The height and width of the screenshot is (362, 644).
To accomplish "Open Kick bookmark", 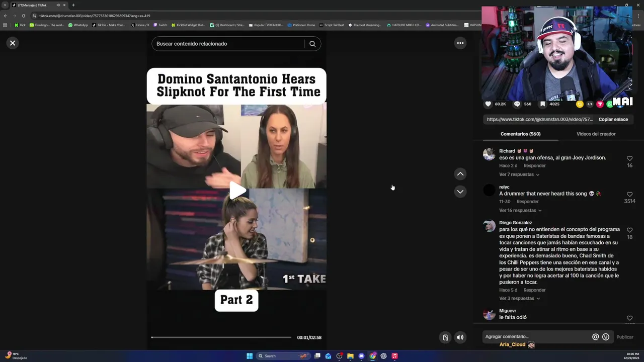I will click(x=20, y=25).
